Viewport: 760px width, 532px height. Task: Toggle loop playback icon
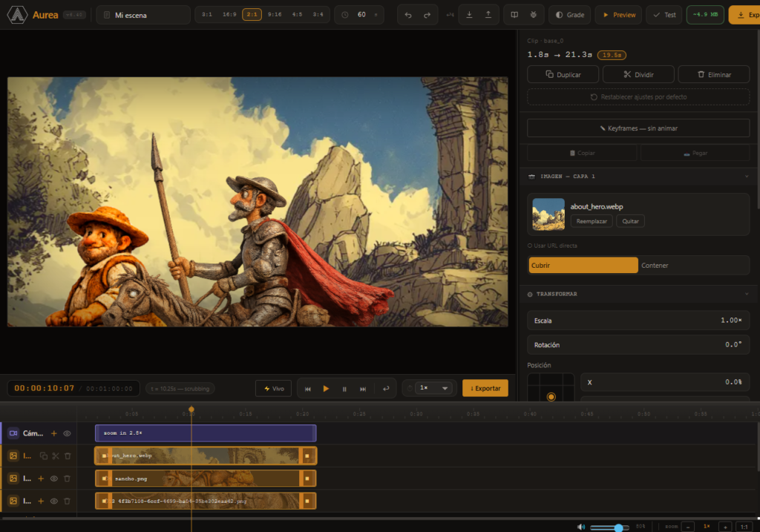(x=386, y=389)
